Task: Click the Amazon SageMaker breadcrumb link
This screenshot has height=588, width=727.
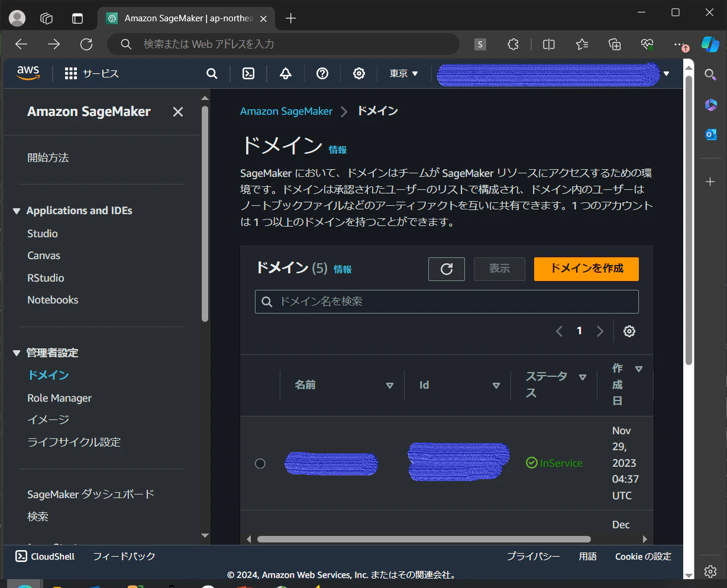Action: pyautogui.click(x=286, y=111)
